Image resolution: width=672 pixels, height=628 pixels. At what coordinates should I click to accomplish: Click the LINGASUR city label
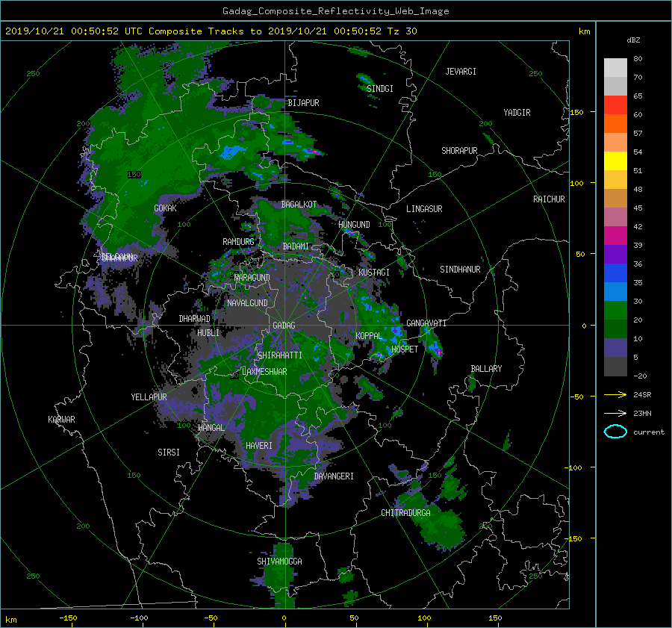pyautogui.click(x=424, y=209)
